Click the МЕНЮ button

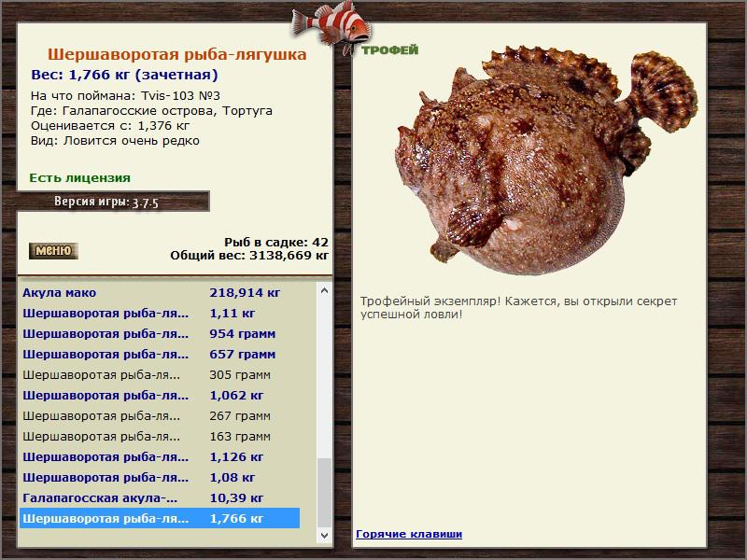click(x=53, y=250)
